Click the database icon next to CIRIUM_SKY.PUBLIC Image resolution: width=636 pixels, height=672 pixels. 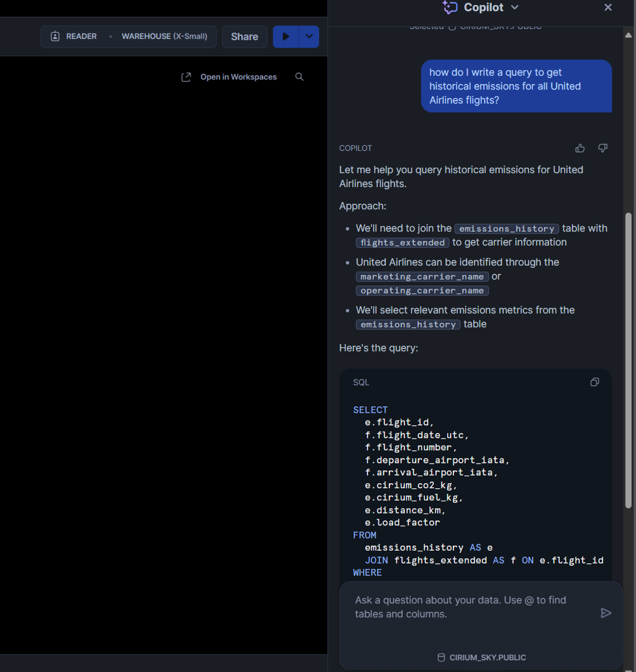(440, 657)
